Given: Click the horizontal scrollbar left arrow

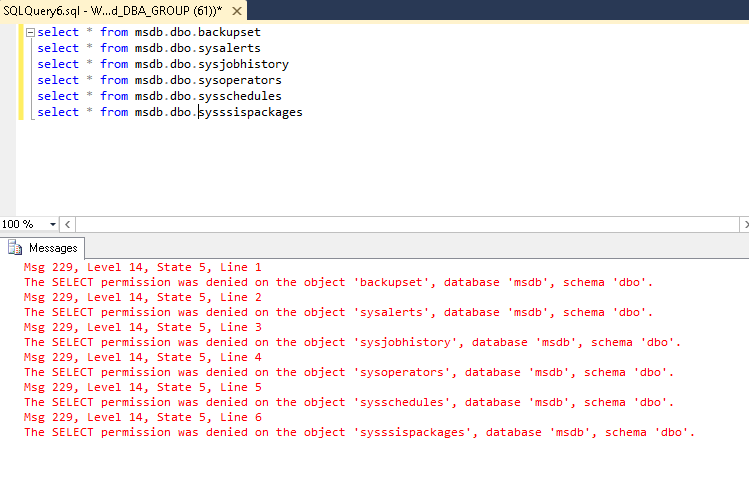Looking at the screenshot, I should (67, 224).
